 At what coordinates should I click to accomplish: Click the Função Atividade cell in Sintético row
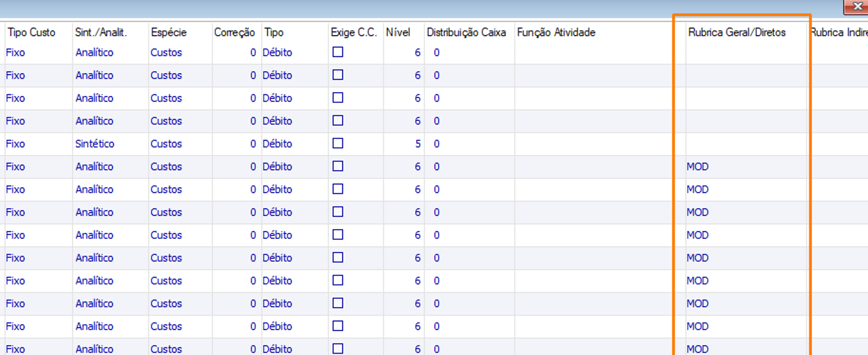pyautogui.click(x=594, y=144)
